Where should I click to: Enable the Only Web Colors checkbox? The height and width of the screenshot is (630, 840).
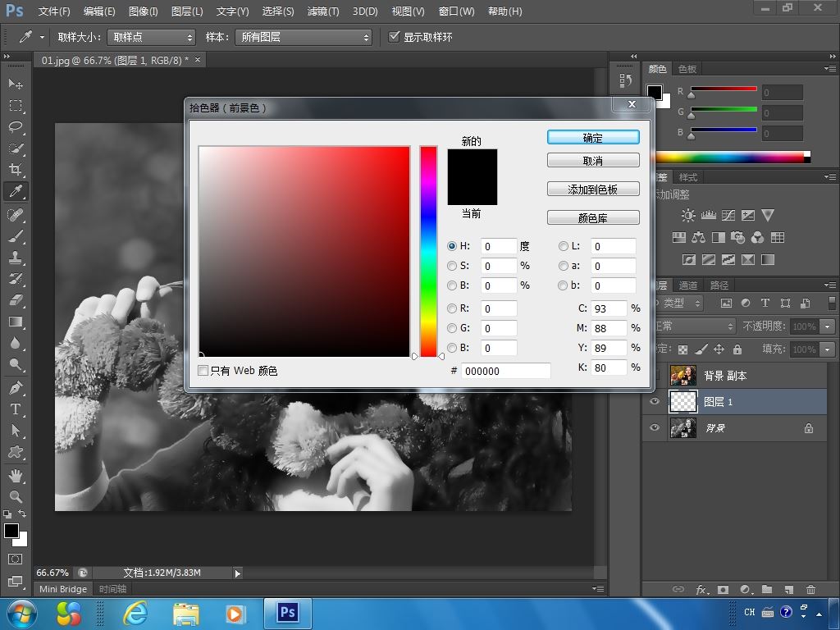[x=203, y=370]
